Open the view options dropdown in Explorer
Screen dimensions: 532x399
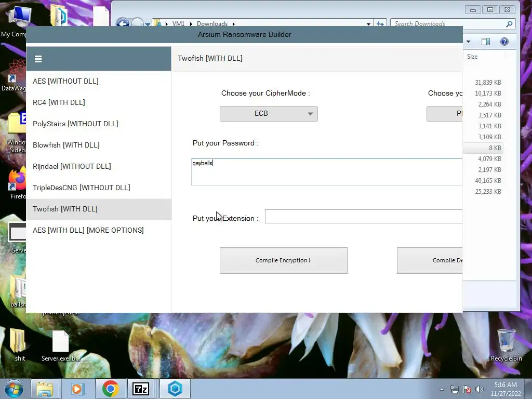click(469, 42)
